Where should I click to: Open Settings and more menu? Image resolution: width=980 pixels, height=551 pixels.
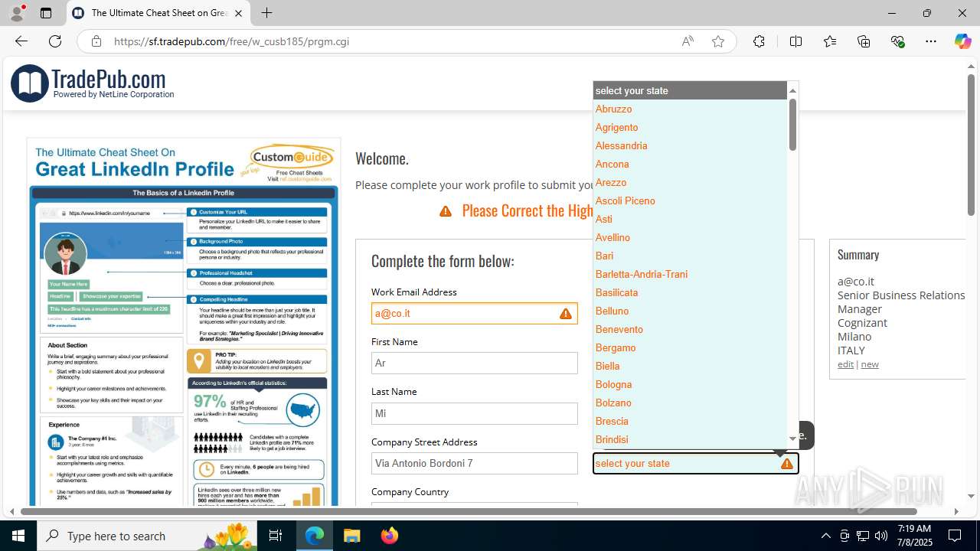pyautogui.click(x=931, y=41)
